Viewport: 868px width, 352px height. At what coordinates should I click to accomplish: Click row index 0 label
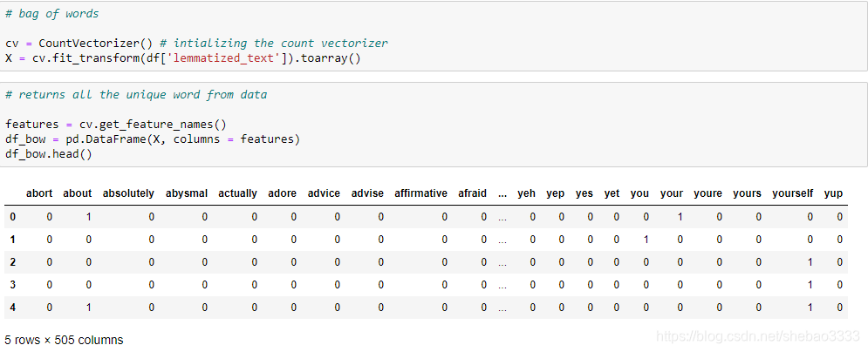click(13, 217)
